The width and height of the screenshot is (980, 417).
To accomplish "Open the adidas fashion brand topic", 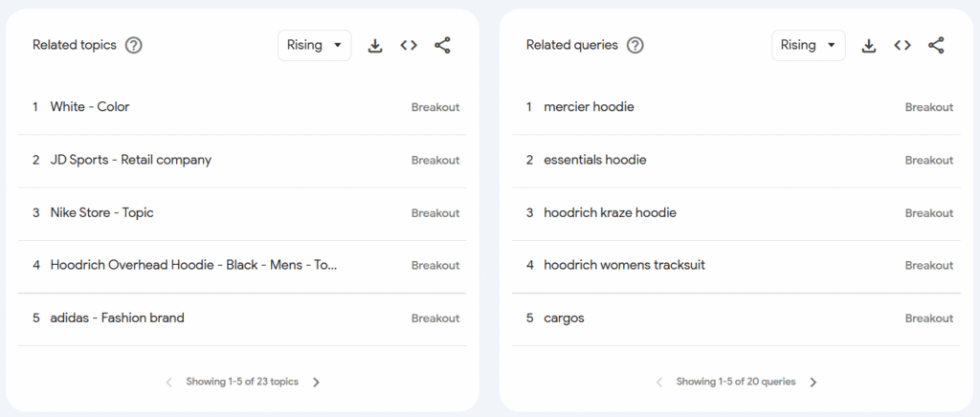I will pyautogui.click(x=117, y=318).
